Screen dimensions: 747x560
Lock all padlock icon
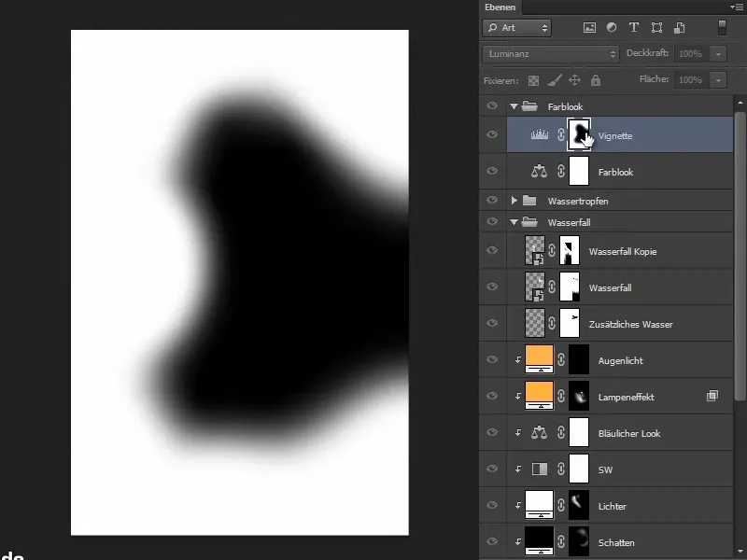(x=596, y=80)
